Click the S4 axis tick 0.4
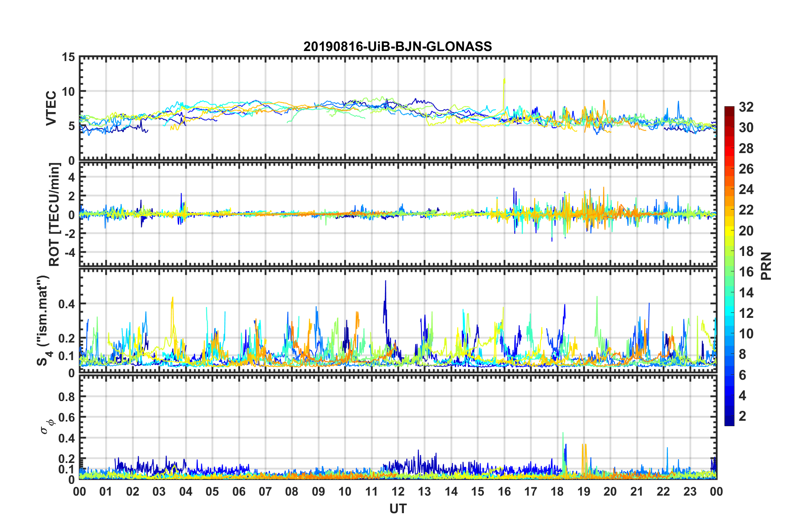The height and width of the screenshot is (532, 796). [x=67, y=304]
